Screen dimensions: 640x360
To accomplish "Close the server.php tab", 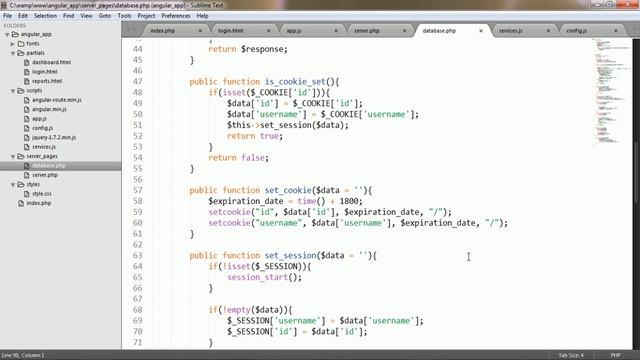I will pos(404,31).
